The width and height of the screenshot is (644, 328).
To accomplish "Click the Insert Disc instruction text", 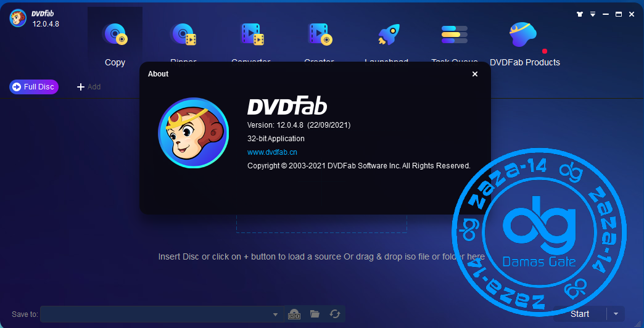I will (x=321, y=256).
